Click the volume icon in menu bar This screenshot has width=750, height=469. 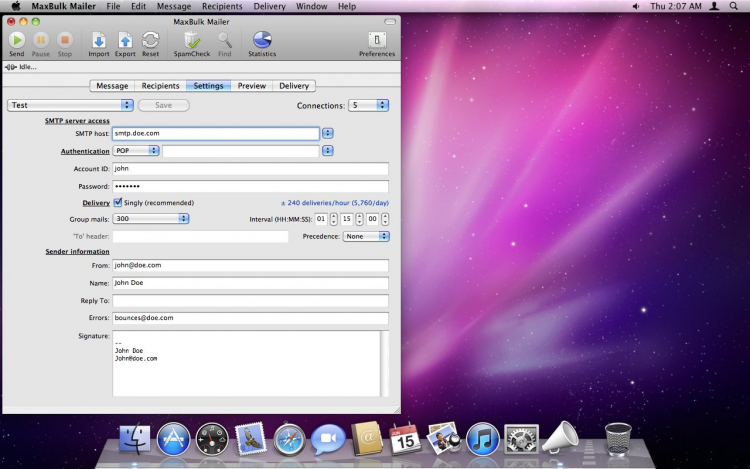click(636, 6)
